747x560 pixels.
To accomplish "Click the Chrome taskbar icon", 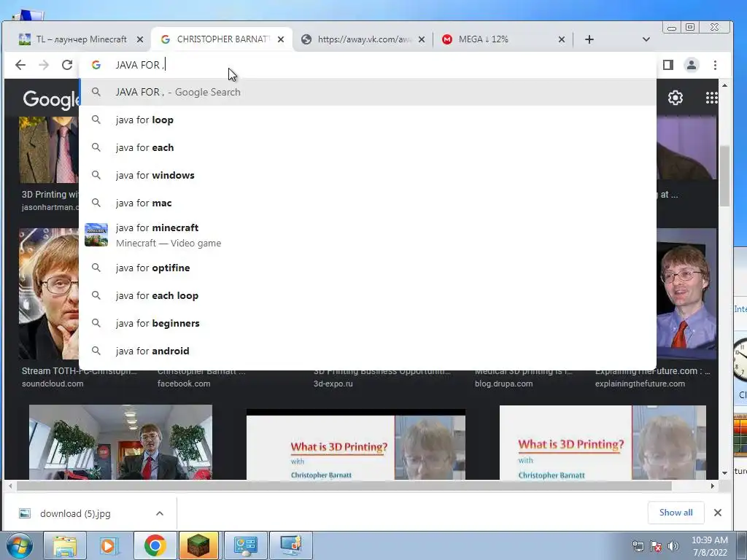I will 155,545.
